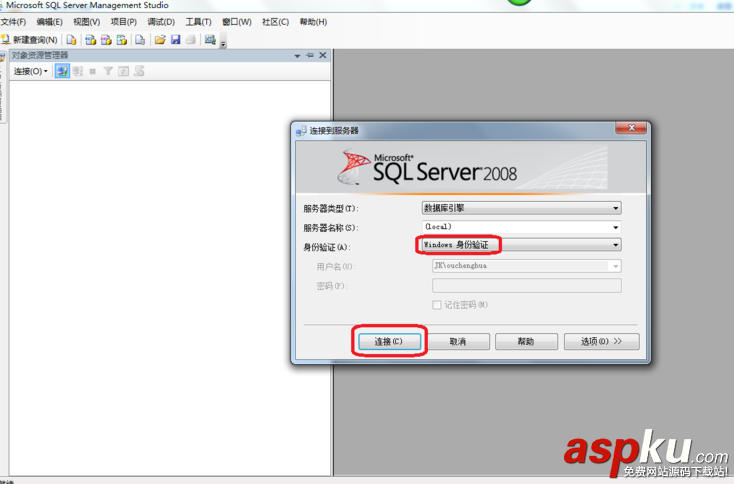Open the toolbar options overflow arrow
The height and width of the screenshot is (484, 734).
click(223, 43)
